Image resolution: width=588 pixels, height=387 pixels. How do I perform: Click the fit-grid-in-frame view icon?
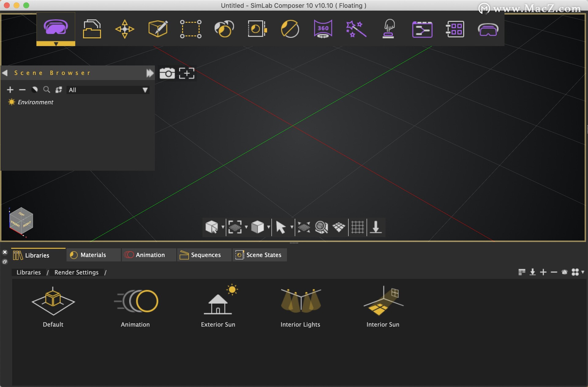click(x=235, y=227)
